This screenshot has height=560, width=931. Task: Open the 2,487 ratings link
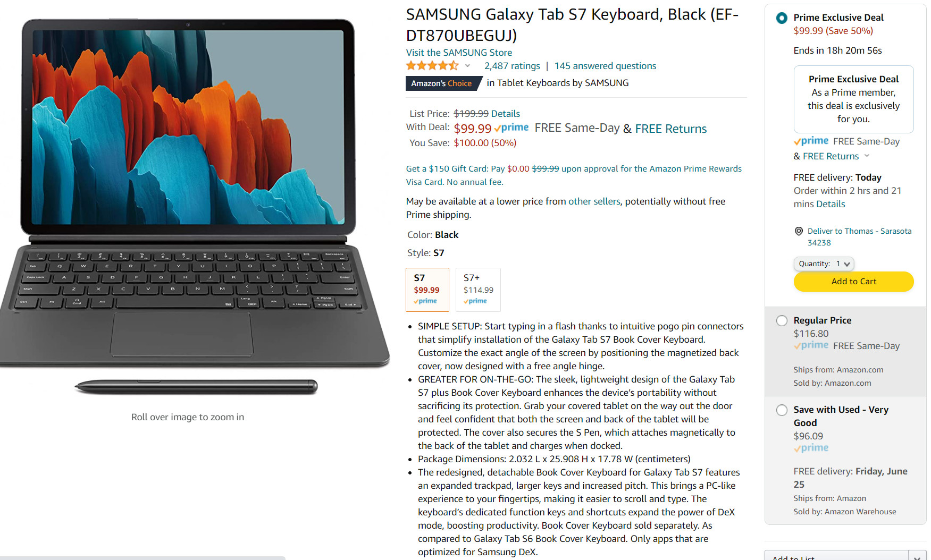coord(512,66)
